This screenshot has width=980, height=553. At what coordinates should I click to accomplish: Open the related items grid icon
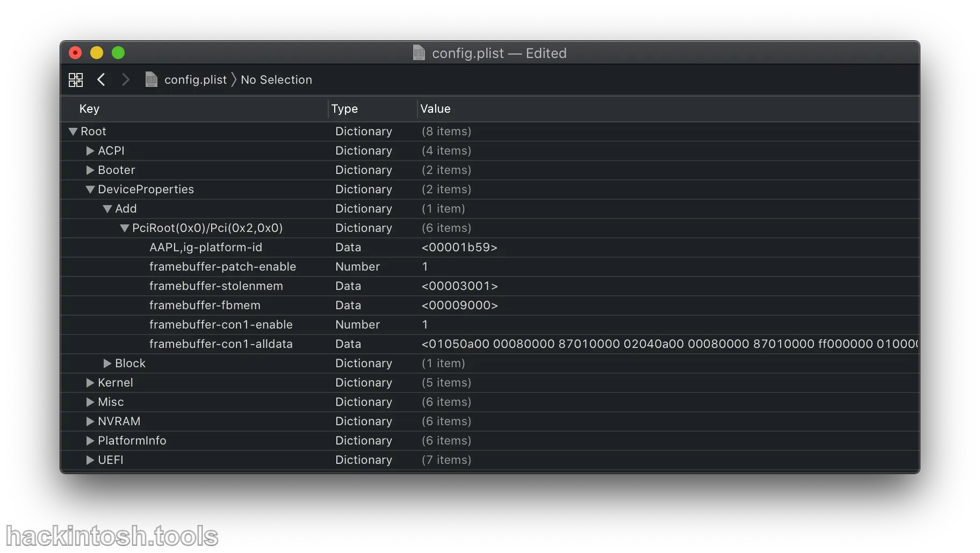coord(76,80)
